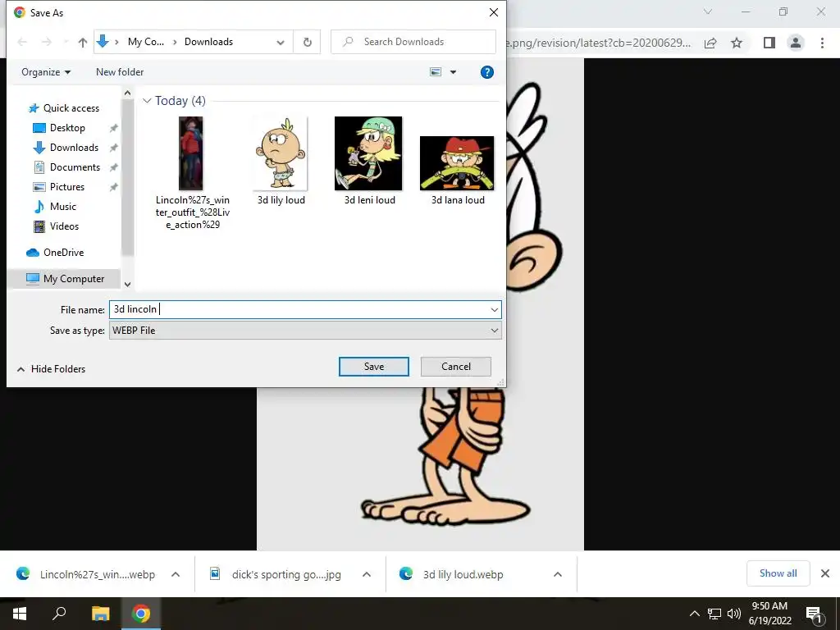Open downloaded 3d lily loud.webp
Screen dimensions: 840x630
453,574
